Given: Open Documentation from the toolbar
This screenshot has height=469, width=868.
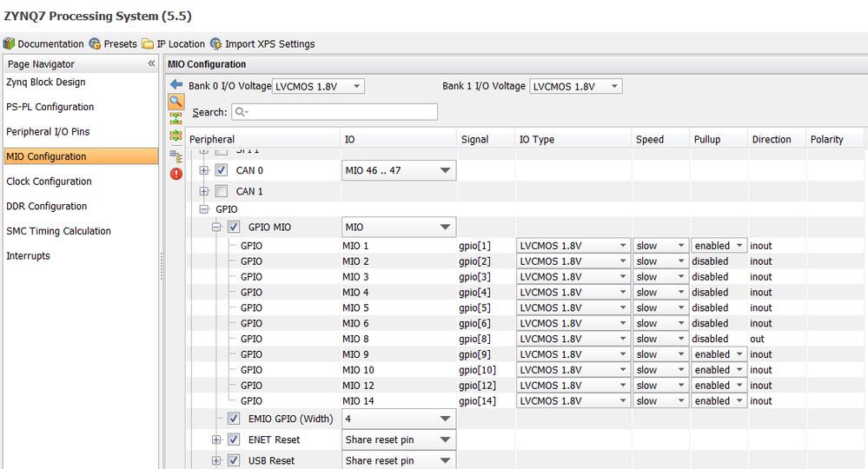Looking at the screenshot, I should 43,43.
